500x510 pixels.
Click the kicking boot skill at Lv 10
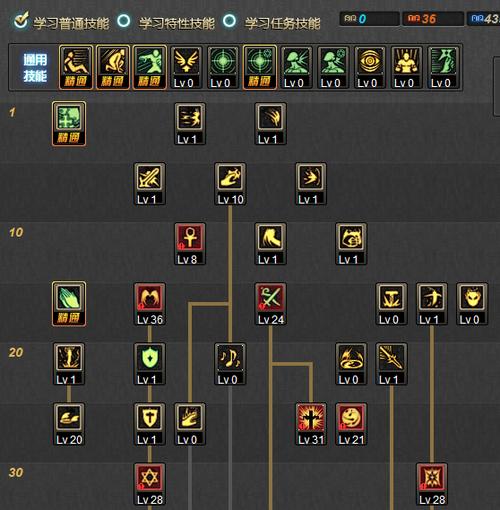tap(230, 184)
